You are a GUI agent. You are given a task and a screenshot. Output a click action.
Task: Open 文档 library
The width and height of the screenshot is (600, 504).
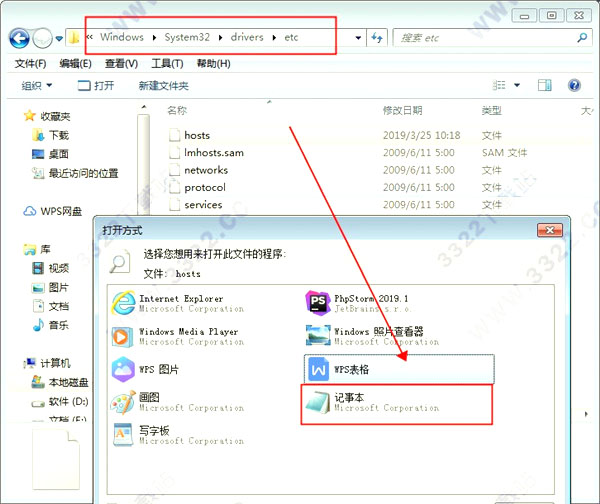click(51, 306)
